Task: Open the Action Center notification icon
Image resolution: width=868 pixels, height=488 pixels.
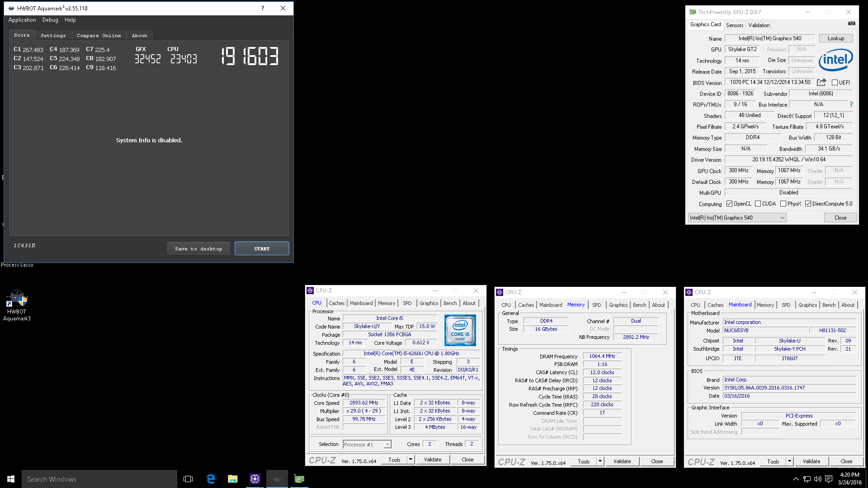Action: pyautogui.click(x=829, y=479)
